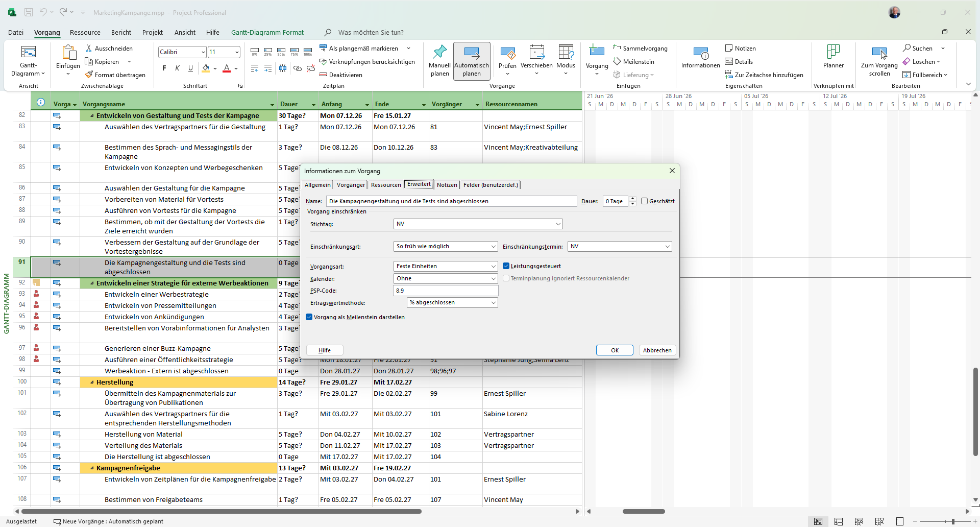
Task: Open the Einschränkungstermin date dropdown
Action: pyautogui.click(x=667, y=246)
